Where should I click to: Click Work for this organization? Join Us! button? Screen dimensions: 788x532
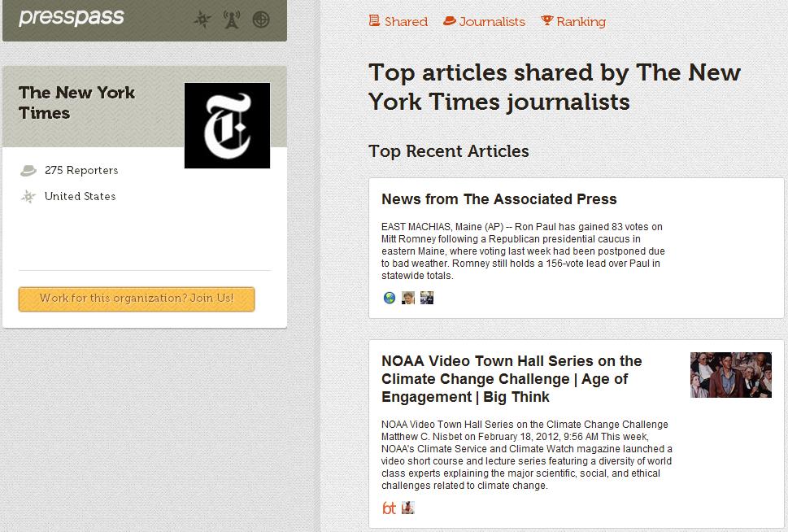(x=137, y=299)
